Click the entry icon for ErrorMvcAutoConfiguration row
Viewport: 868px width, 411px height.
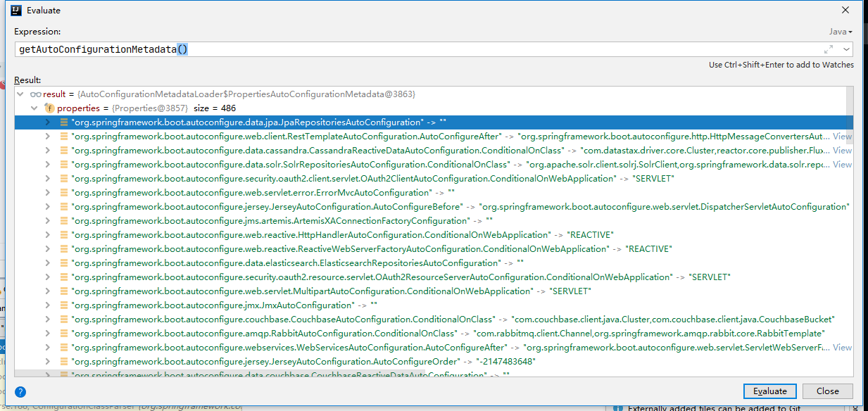pyautogui.click(x=64, y=193)
